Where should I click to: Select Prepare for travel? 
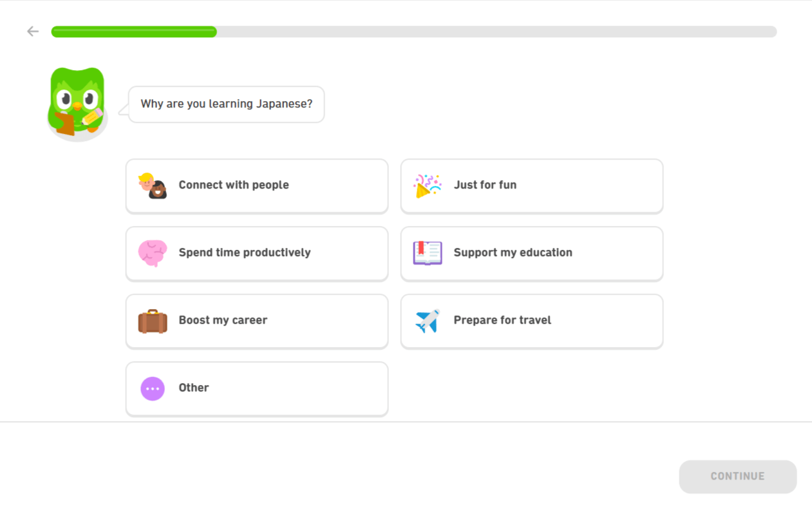[532, 321]
